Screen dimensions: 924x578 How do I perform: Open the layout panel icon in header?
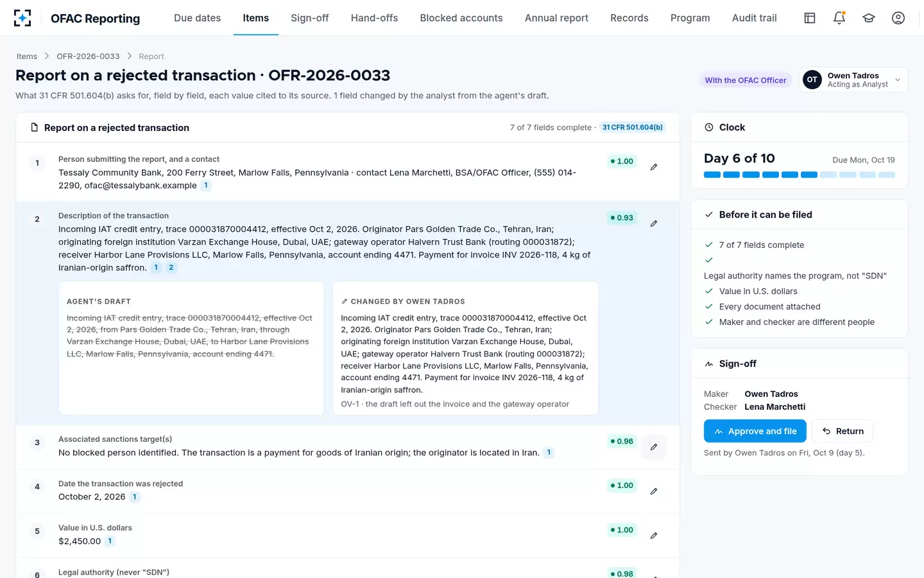click(x=810, y=18)
